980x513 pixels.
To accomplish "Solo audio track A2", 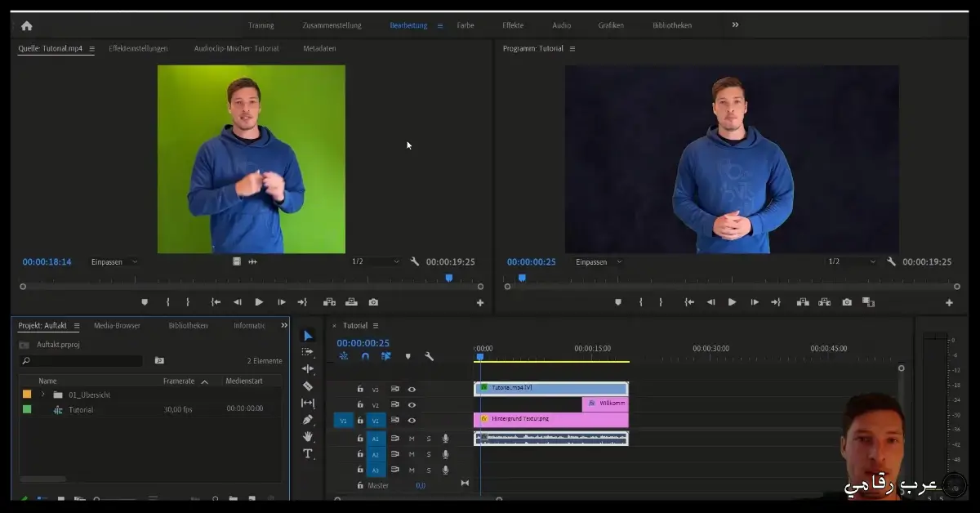I will pos(429,455).
